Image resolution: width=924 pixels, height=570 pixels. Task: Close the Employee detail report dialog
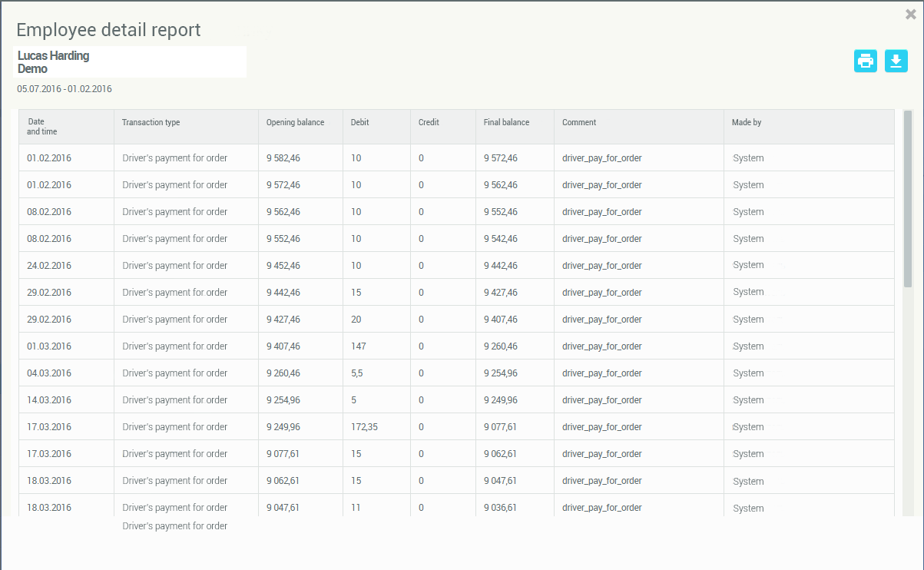911,13
